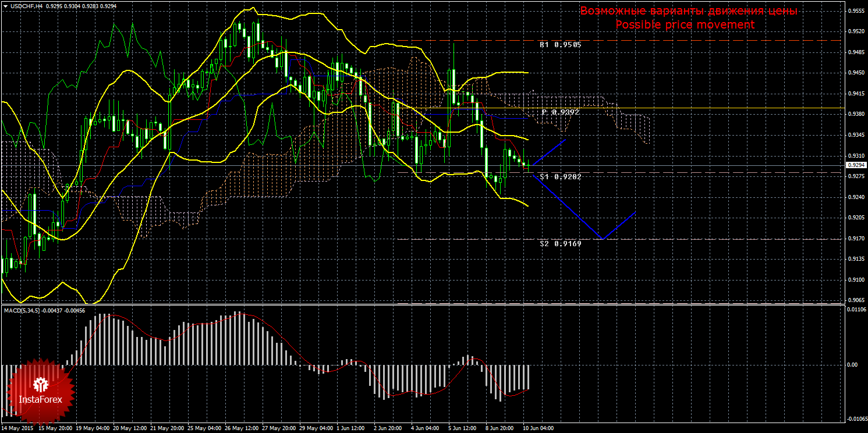The height and width of the screenshot is (433, 868).
Task: Click the 0.00 MACD scale value
Action: pos(853,365)
